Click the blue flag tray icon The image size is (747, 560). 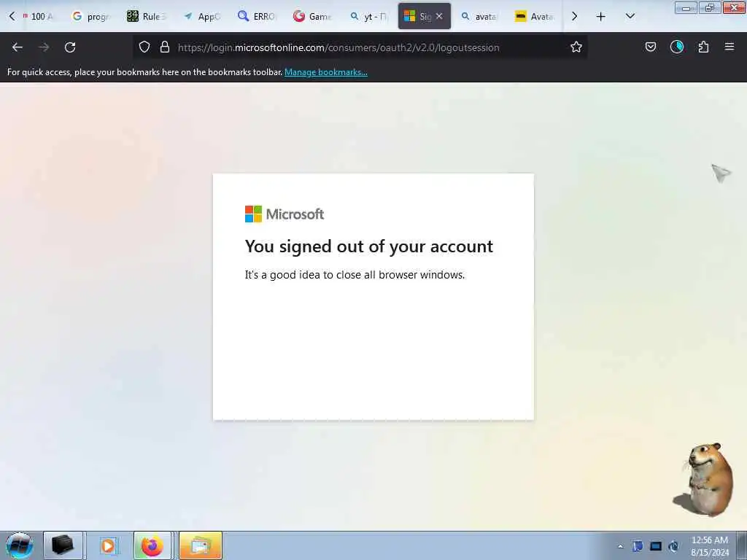pos(638,546)
